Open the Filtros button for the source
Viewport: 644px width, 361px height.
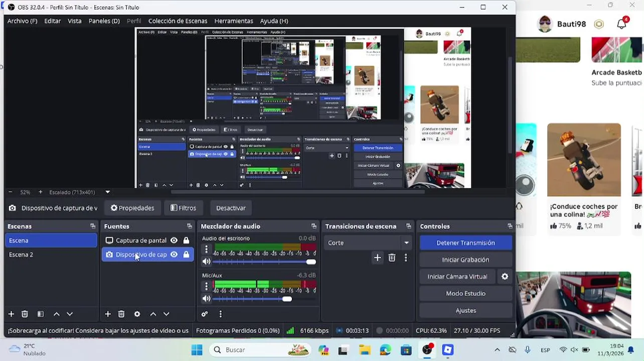coord(183,208)
